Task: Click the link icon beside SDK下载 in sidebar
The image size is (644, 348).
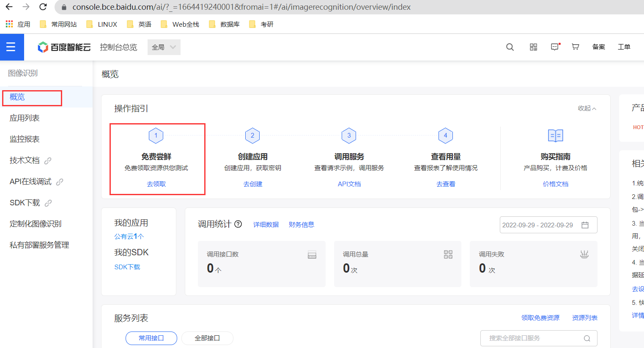Action: tap(48, 203)
